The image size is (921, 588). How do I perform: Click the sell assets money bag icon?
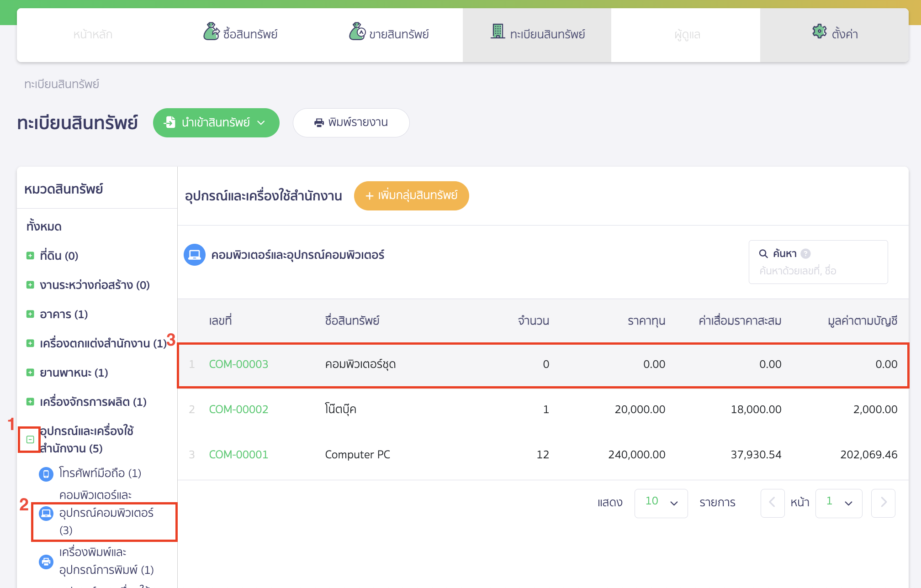357,32
